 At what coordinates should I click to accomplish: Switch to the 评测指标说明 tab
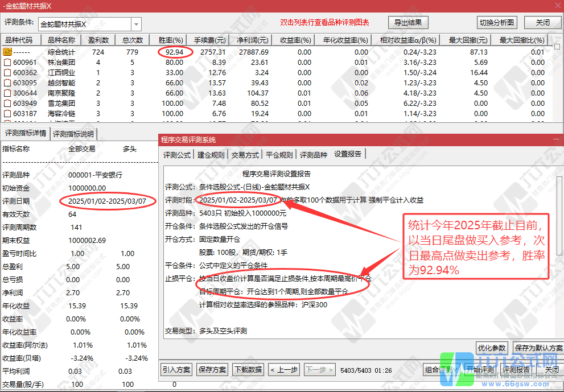pos(75,134)
